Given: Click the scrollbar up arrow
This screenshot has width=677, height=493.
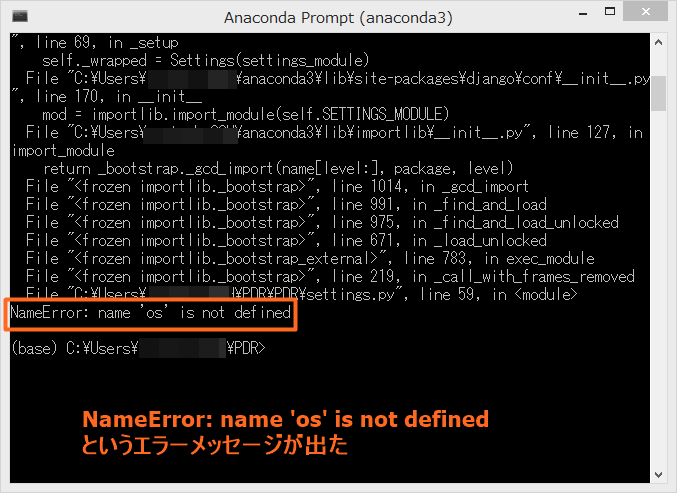Looking at the screenshot, I should pos(658,42).
